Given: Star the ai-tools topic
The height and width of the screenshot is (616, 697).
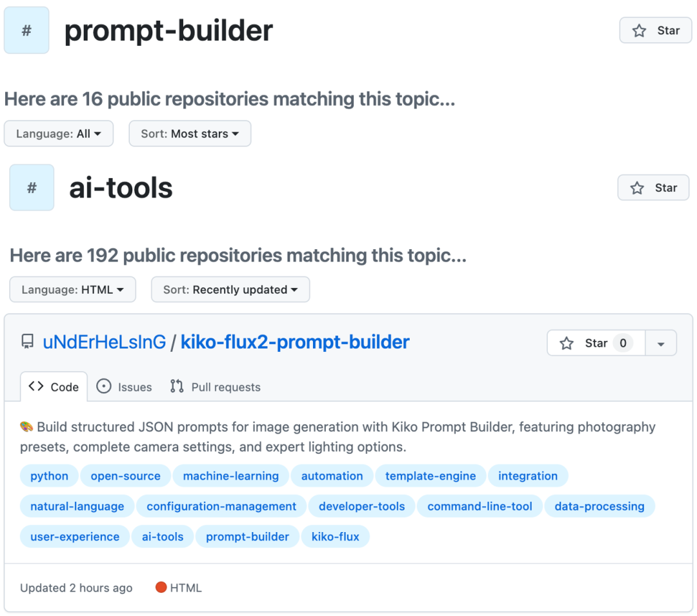Looking at the screenshot, I should click(653, 188).
